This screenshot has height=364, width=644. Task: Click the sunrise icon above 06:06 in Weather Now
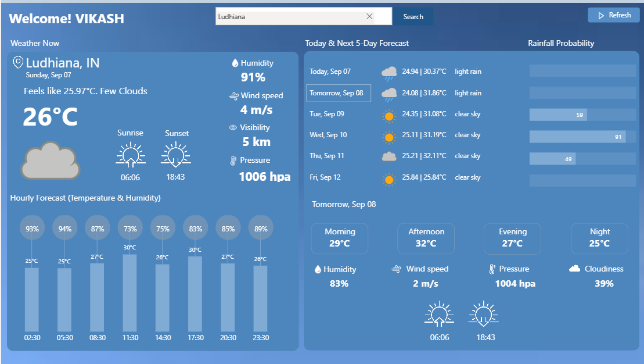tap(130, 155)
